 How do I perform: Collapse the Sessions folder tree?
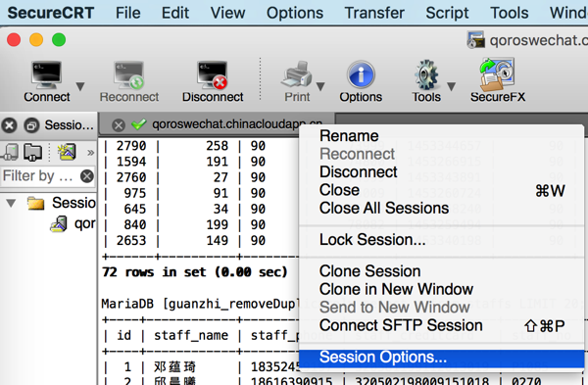tap(11, 203)
